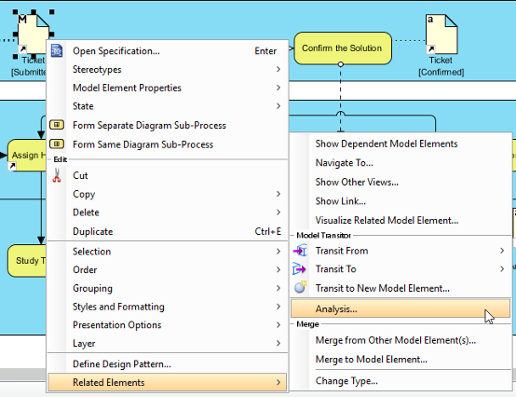Click the Transit From icon
516x397 pixels.
coord(300,250)
